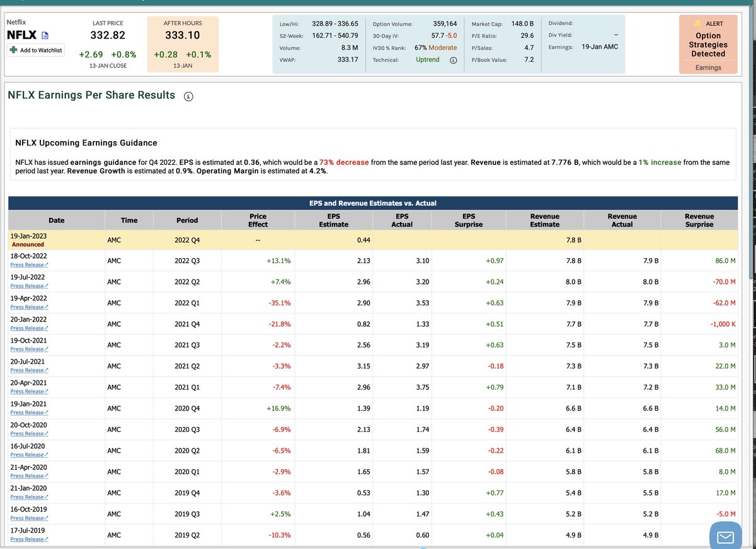Image resolution: width=756 pixels, height=549 pixels.
Task: Click the Uptrend technical label
Action: [428, 60]
